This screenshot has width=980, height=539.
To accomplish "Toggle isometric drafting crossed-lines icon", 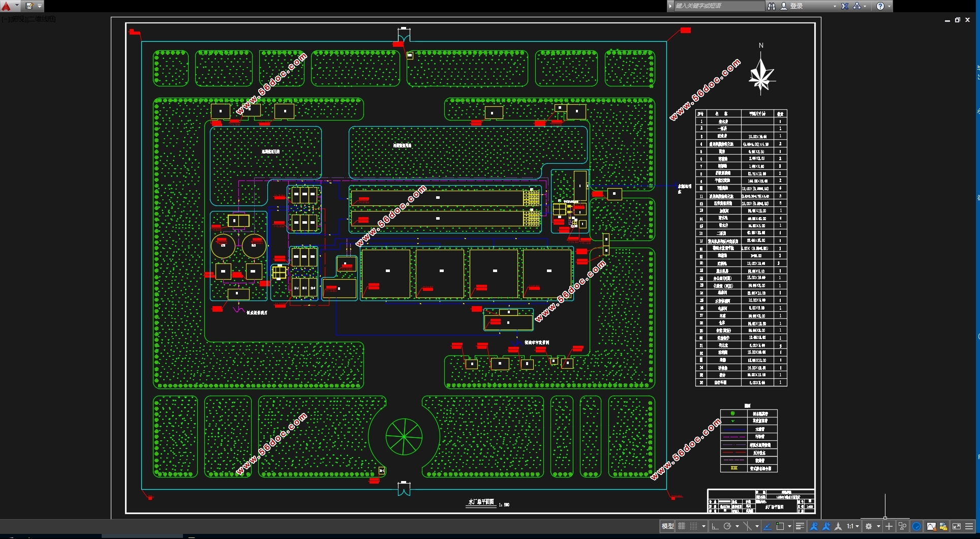I will 747,526.
